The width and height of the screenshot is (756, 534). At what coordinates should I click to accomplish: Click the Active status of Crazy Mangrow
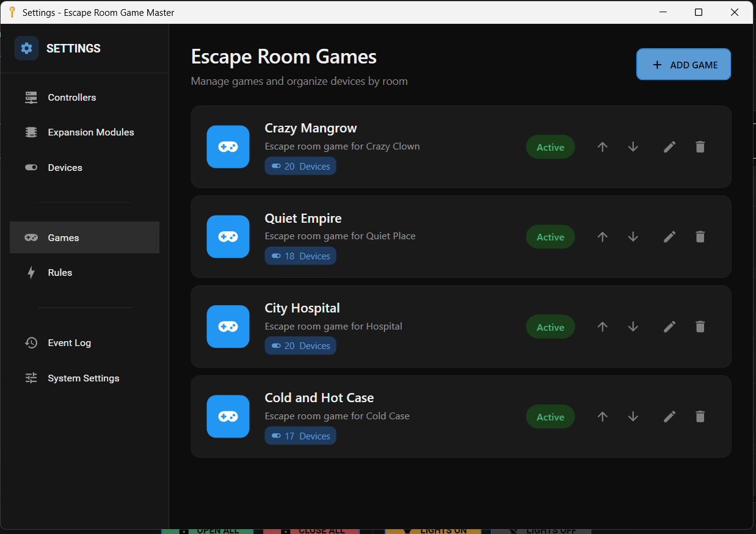550,147
